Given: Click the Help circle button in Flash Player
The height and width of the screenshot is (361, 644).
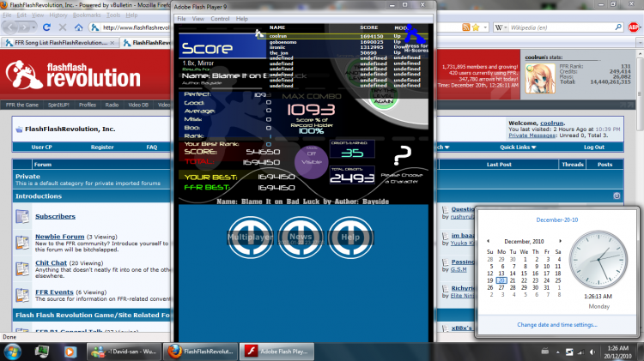Looking at the screenshot, I should 350,238.
